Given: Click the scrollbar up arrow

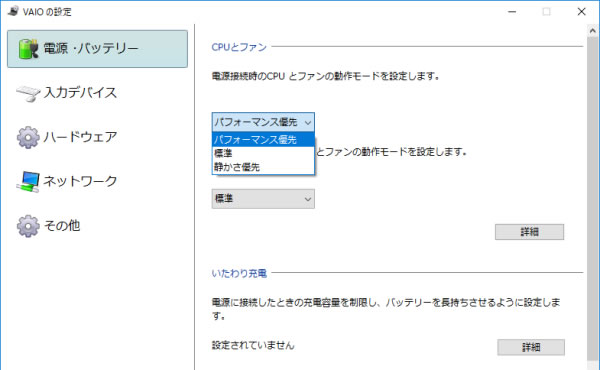Looking at the screenshot, I should tap(593, 31).
